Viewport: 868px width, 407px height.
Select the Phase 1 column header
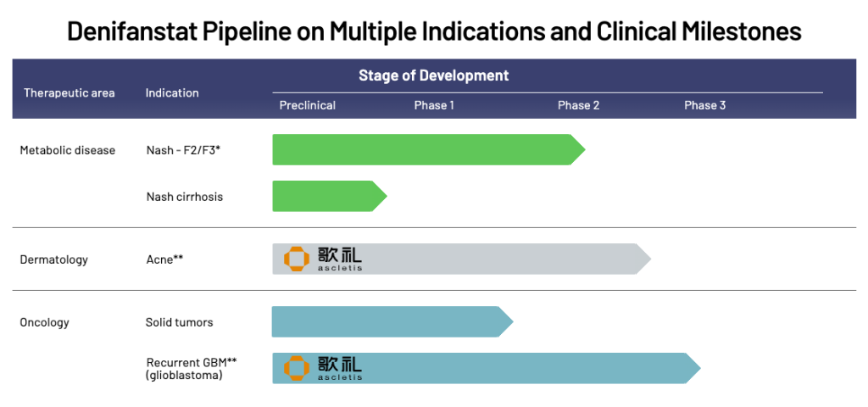434,105
